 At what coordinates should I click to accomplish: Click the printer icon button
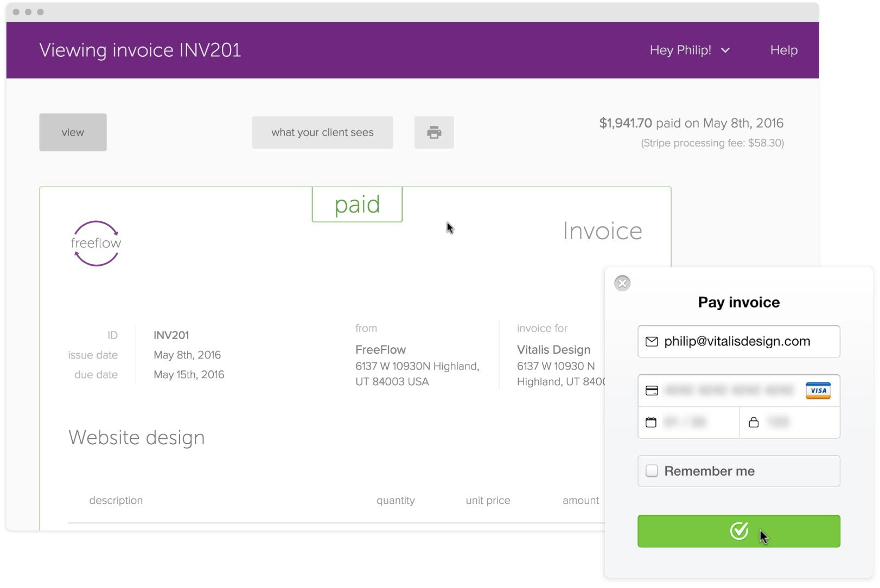coord(434,132)
